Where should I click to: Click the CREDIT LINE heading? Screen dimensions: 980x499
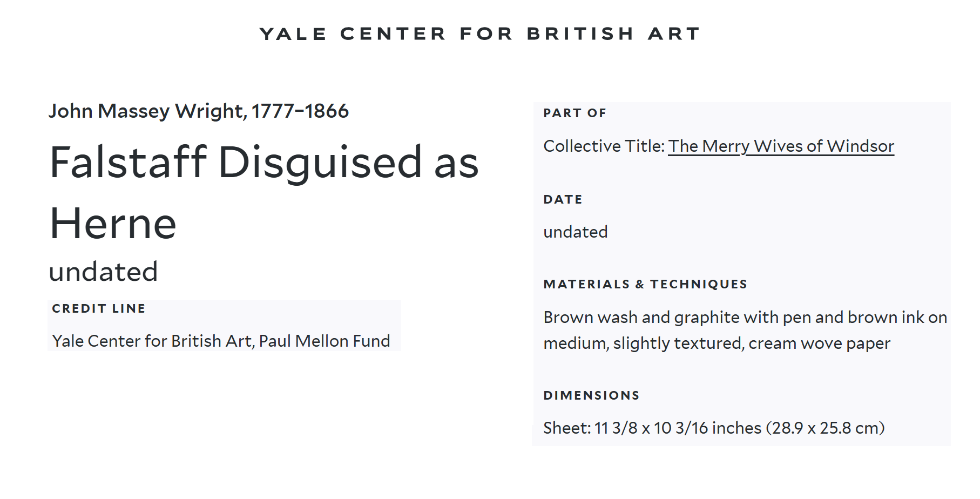tap(99, 309)
